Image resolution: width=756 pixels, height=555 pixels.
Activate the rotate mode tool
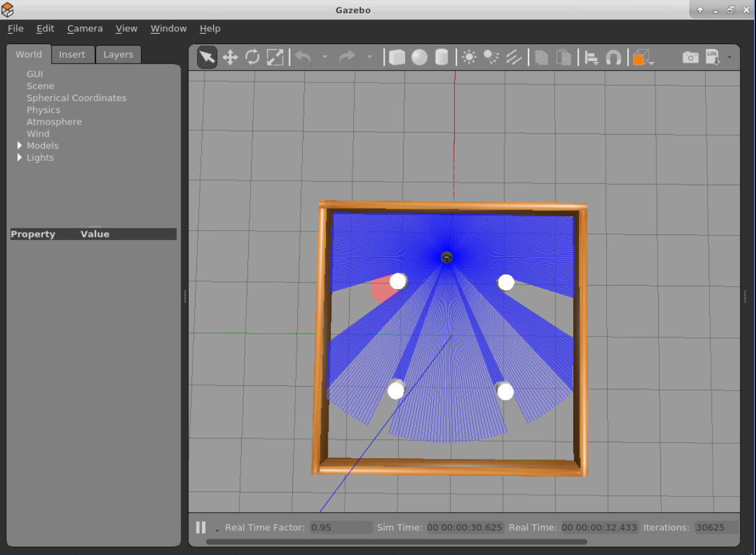point(252,58)
